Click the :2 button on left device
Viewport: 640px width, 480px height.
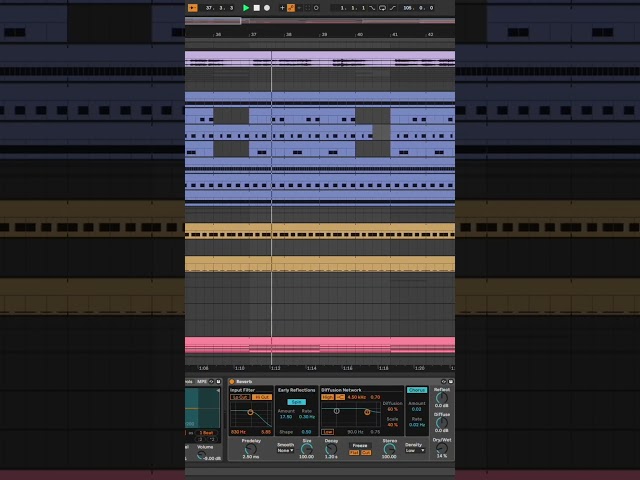(x=200, y=440)
